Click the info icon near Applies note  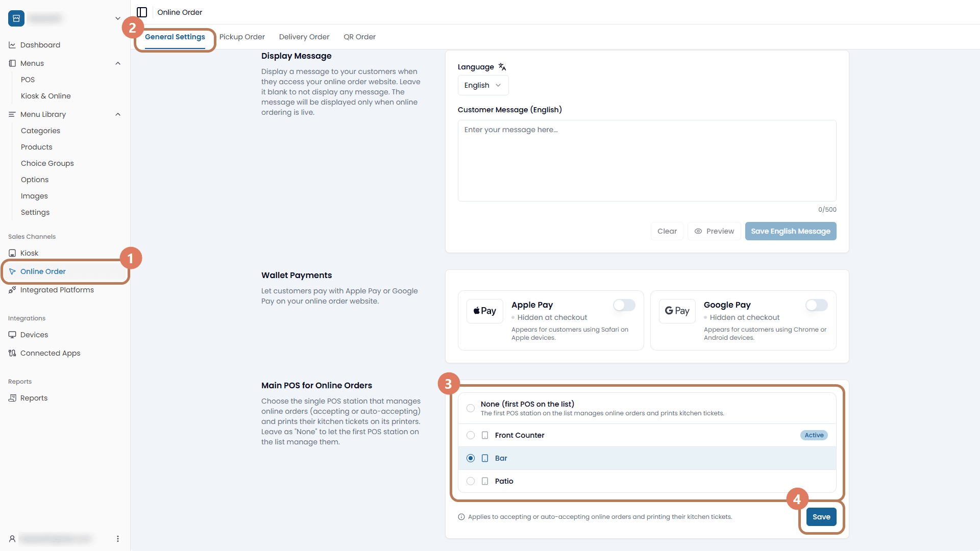(x=461, y=517)
